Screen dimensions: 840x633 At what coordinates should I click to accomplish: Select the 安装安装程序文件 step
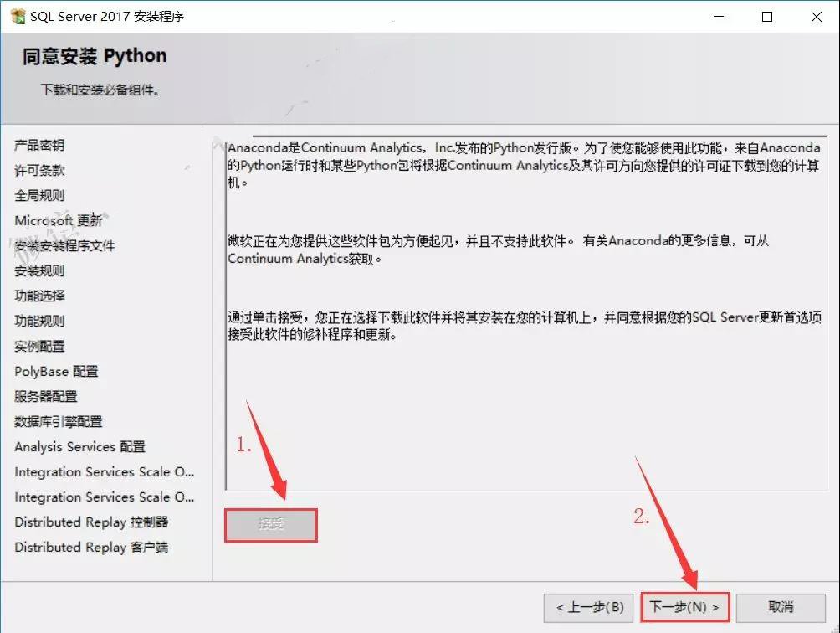coord(64,245)
